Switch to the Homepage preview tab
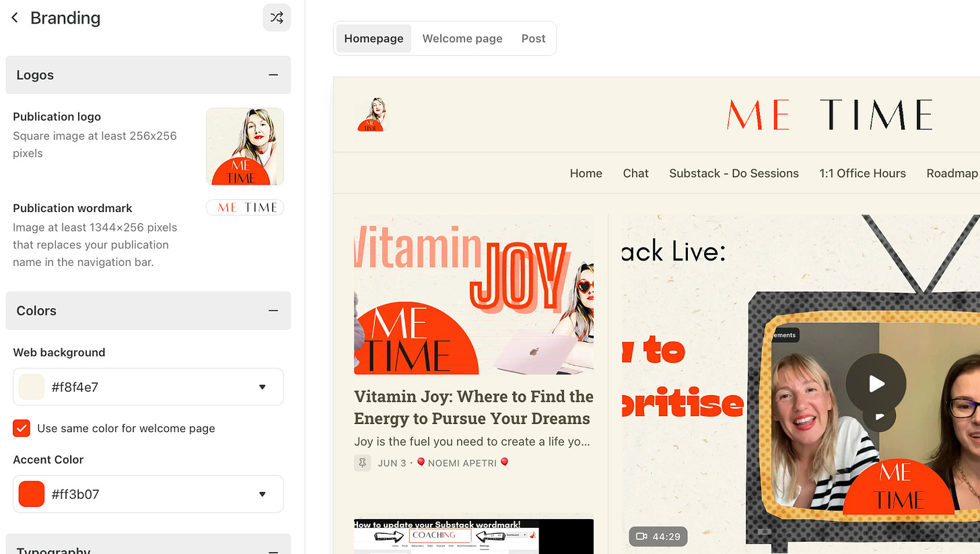Screen dimensions: 980x554 [374, 38]
